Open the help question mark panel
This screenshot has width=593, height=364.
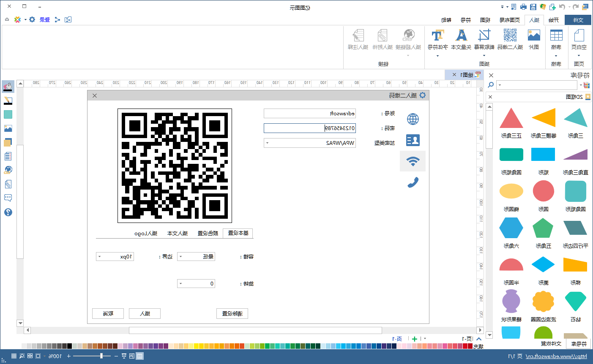coord(8,212)
